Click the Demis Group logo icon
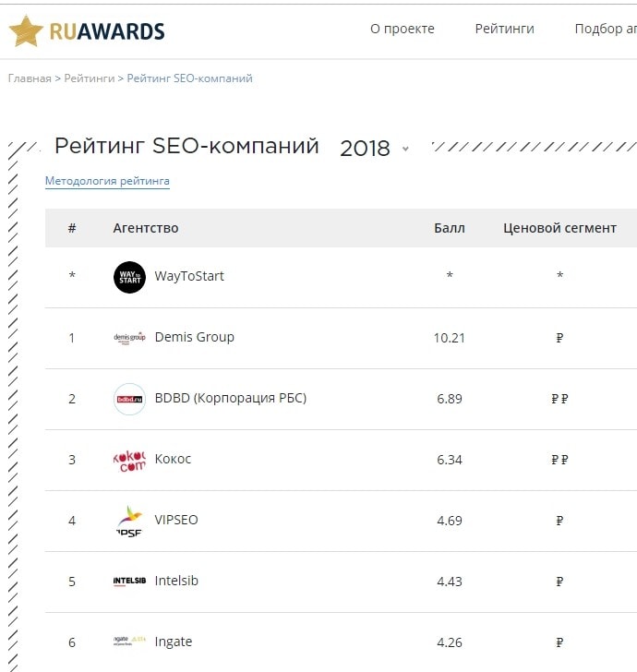 point(129,338)
